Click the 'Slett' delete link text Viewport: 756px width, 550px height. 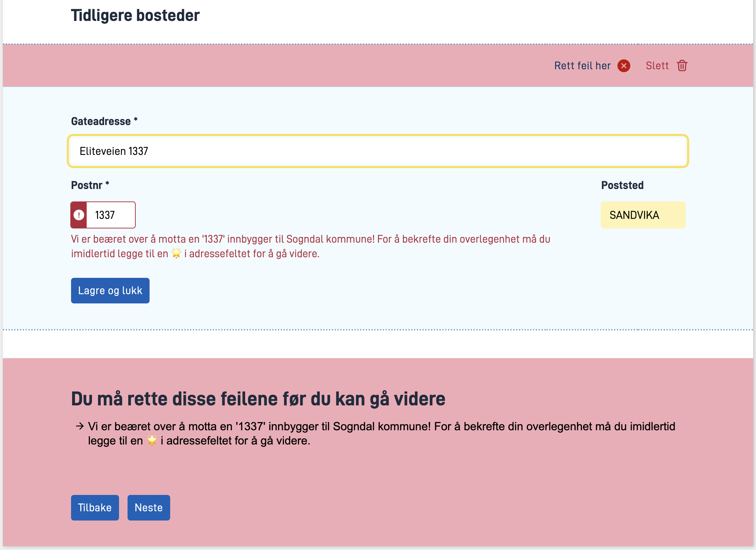pyautogui.click(x=657, y=66)
